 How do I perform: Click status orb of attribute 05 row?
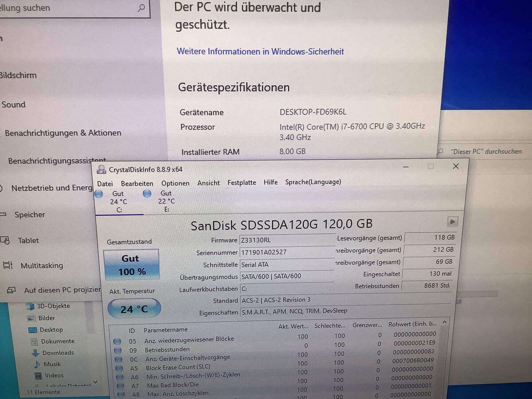click(x=117, y=341)
